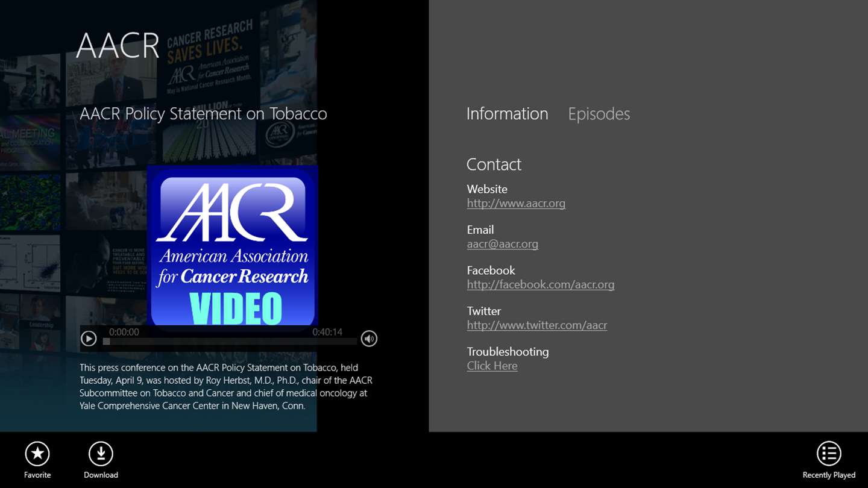Image resolution: width=868 pixels, height=488 pixels.
Task: Open the Recently Played list icon
Action: (829, 454)
